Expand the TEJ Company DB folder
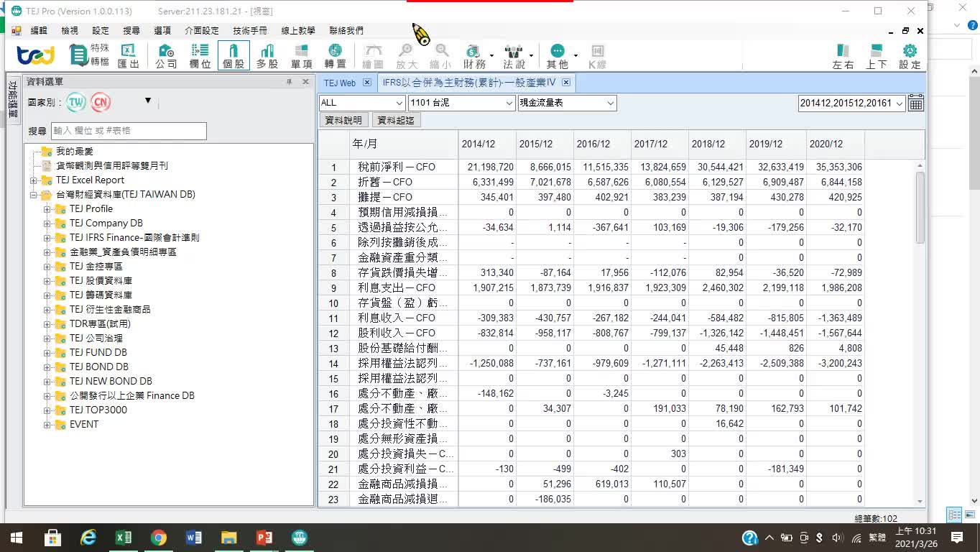The image size is (980, 552). pyautogui.click(x=47, y=224)
